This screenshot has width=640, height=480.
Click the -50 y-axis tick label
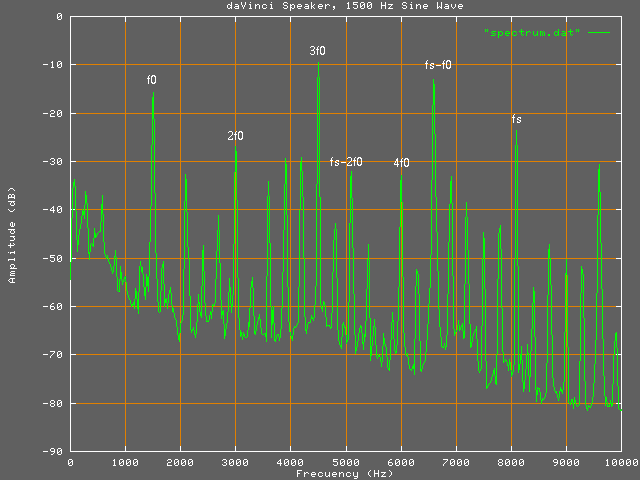click(x=53, y=258)
